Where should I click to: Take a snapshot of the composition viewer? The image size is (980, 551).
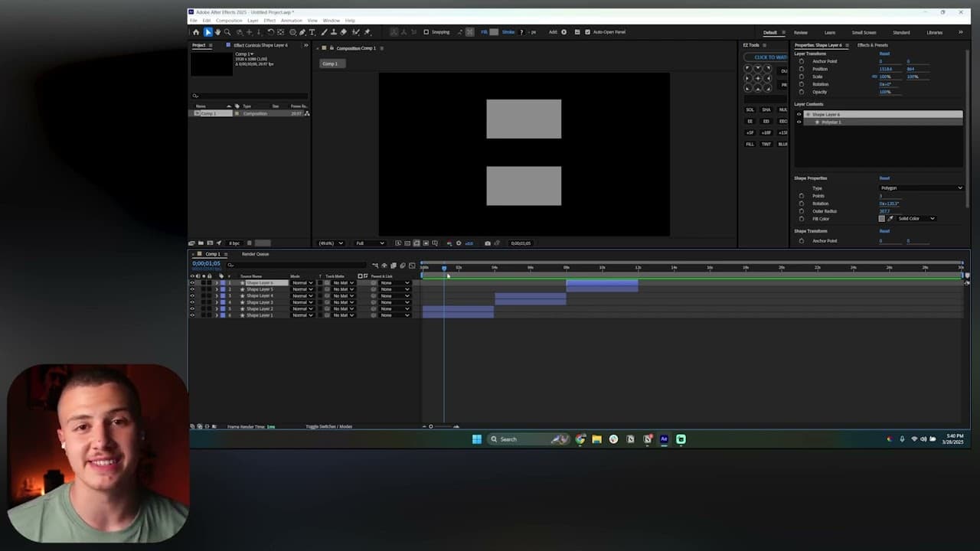click(x=488, y=243)
